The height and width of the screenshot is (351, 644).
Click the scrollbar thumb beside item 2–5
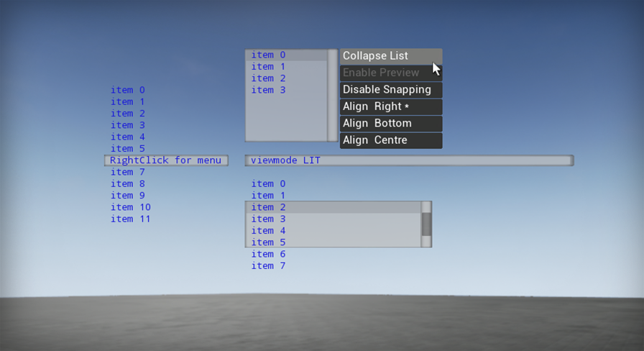pyautogui.click(x=426, y=224)
